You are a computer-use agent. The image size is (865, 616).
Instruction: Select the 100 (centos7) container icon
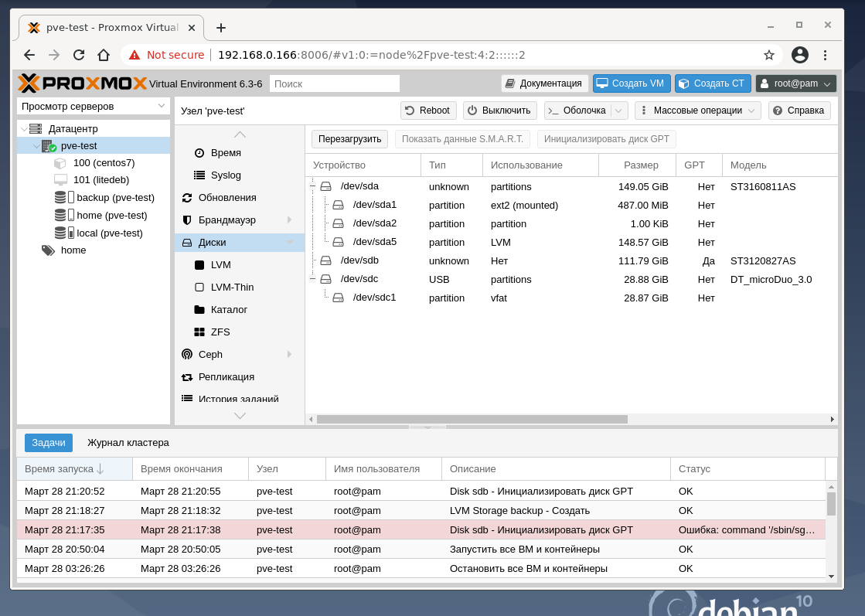pyautogui.click(x=60, y=163)
